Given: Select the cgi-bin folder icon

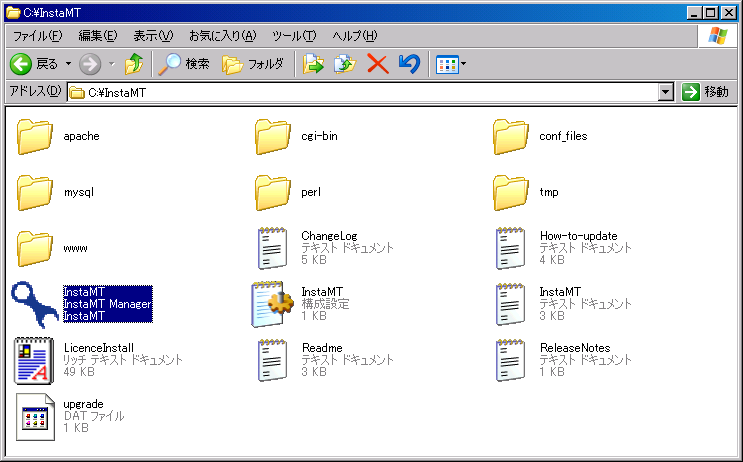Looking at the screenshot, I should 272,137.
